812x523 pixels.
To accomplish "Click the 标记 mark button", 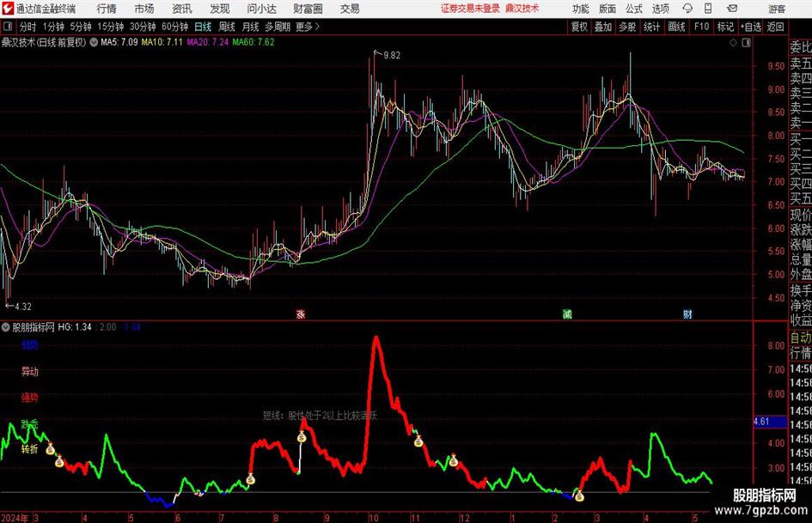I will click(725, 27).
